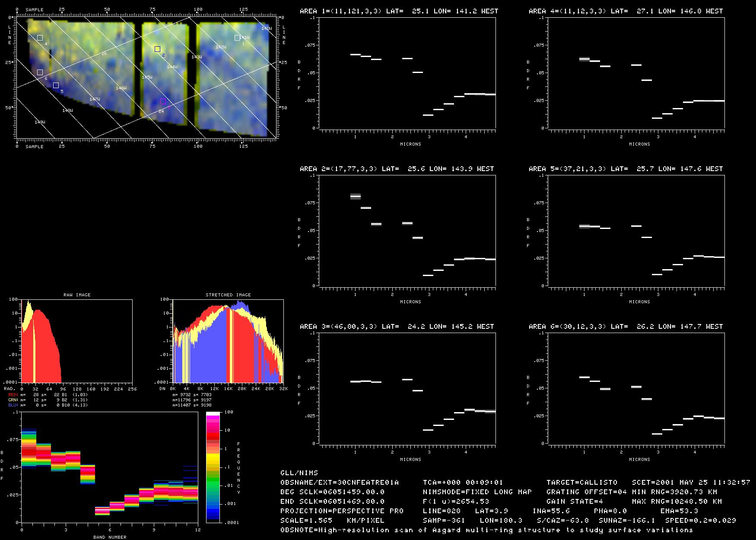Click the S/CAZ=-63.8 field
The width and height of the screenshot is (756, 540).
tap(563, 521)
